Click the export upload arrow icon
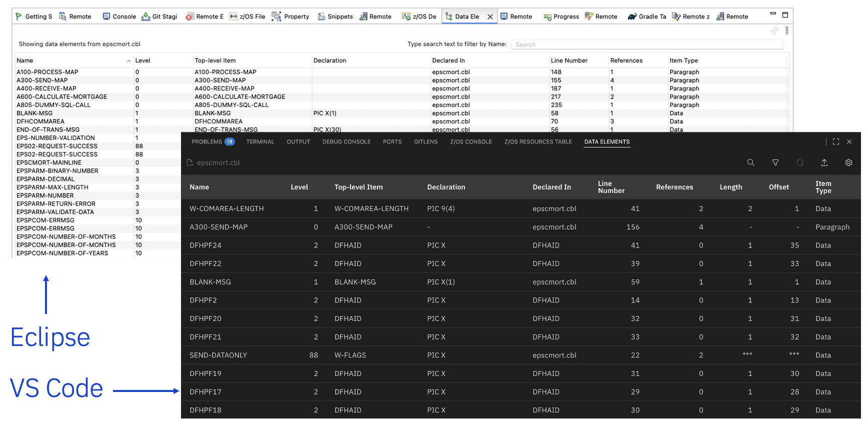868x429 pixels. coord(824,162)
